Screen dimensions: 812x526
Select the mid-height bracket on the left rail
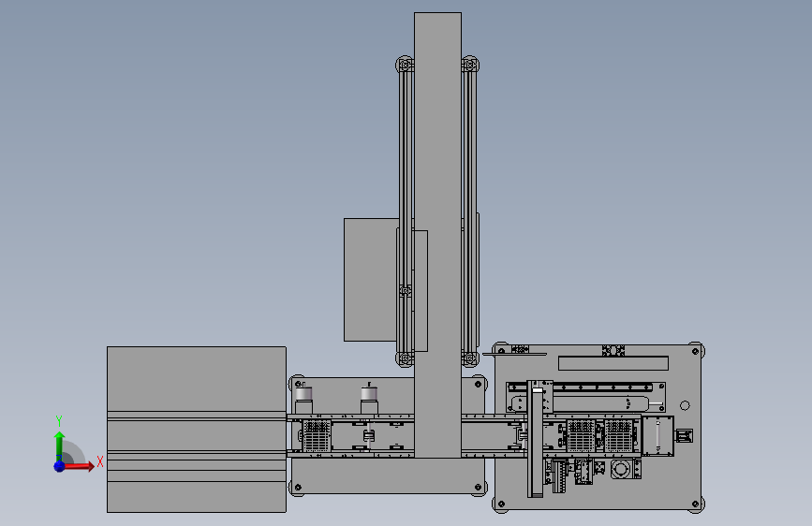[406, 291]
